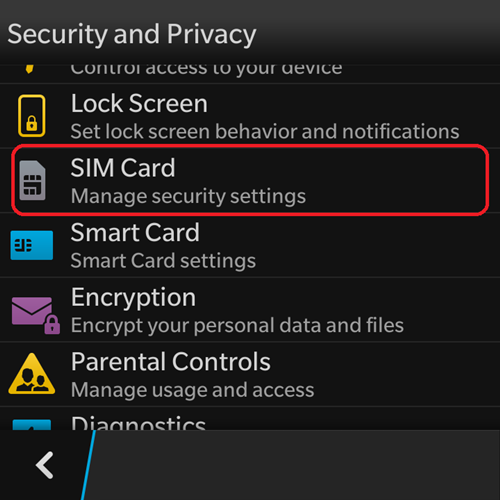Open Lock Screen settings

click(x=250, y=116)
